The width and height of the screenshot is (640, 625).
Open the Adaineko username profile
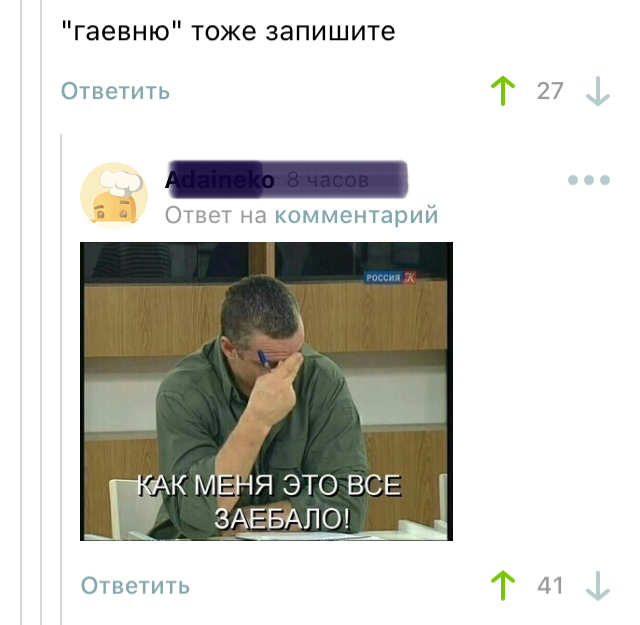coord(220,180)
